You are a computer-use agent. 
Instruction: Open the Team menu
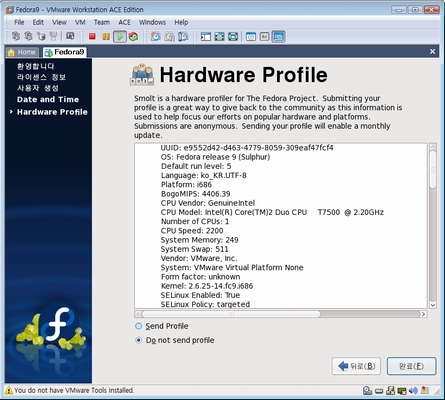coord(102,22)
